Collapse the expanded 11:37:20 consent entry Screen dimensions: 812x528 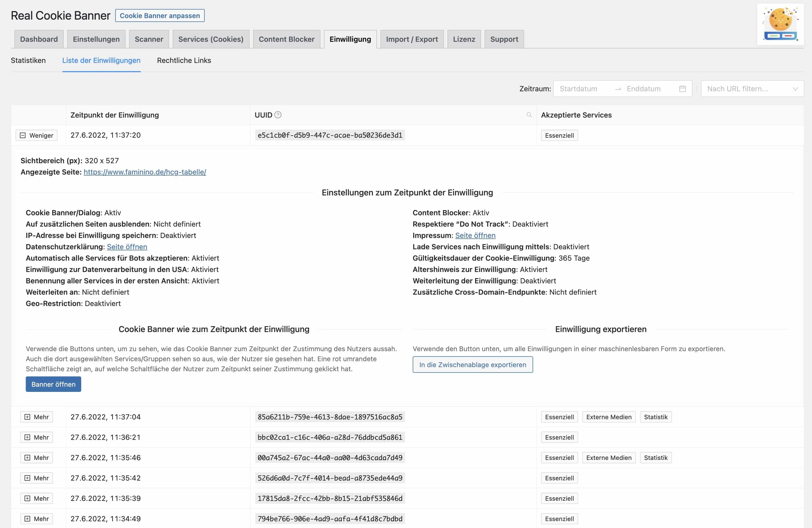36,135
